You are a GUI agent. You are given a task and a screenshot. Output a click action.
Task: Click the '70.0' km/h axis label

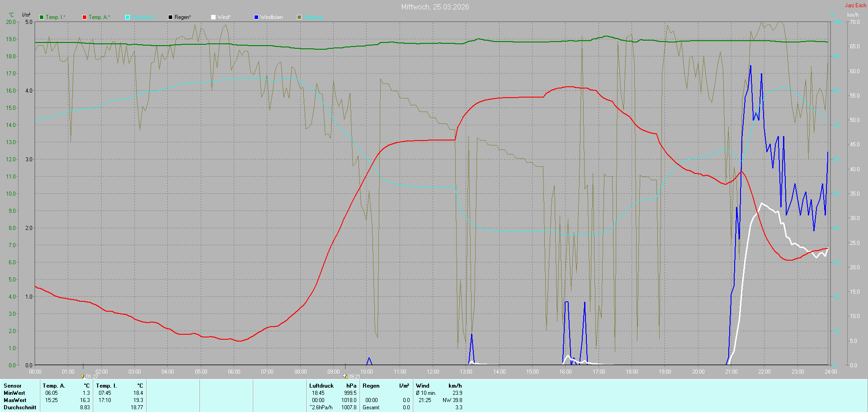pyautogui.click(x=854, y=22)
